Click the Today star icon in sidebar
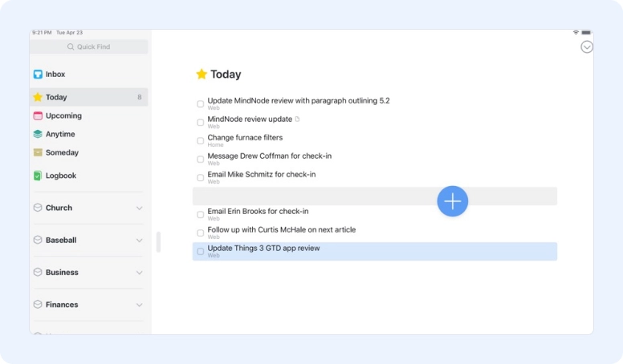The width and height of the screenshot is (623, 364). pyautogui.click(x=38, y=97)
